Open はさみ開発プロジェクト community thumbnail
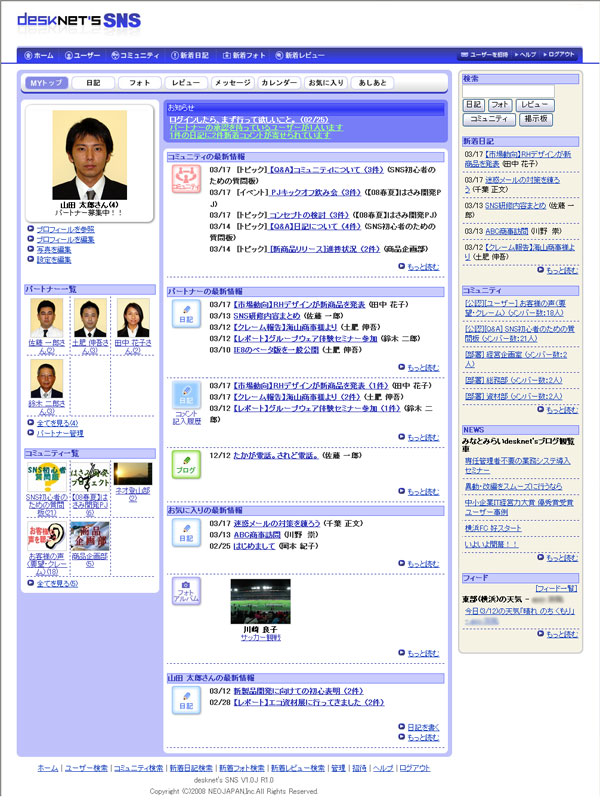Screen dimensions: 600x801 tap(90, 477)
